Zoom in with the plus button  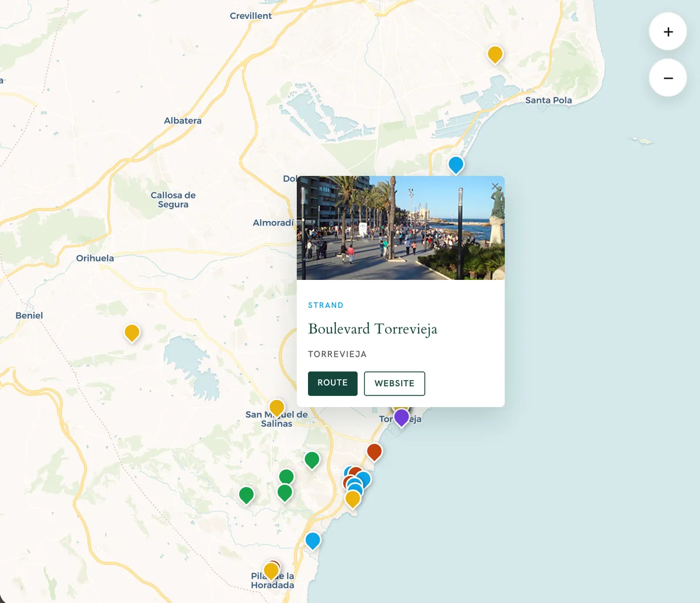pos(668,31)
